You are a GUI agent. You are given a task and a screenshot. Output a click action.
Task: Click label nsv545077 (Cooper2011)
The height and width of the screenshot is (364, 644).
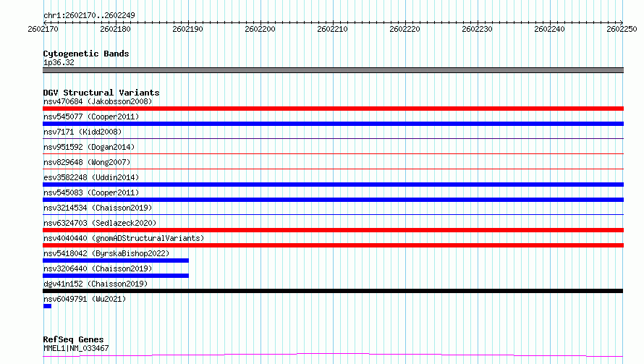(x=91, y=117)
